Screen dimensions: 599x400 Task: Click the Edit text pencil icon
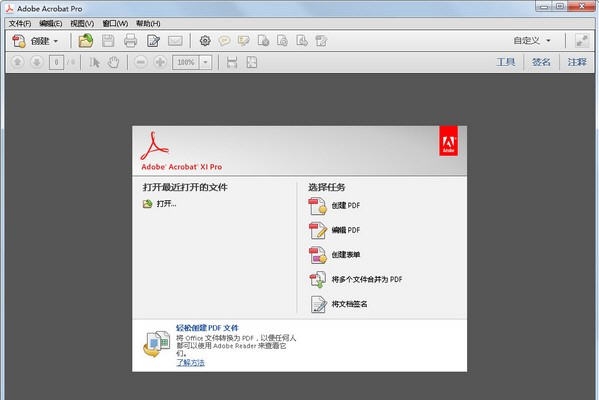153,41
